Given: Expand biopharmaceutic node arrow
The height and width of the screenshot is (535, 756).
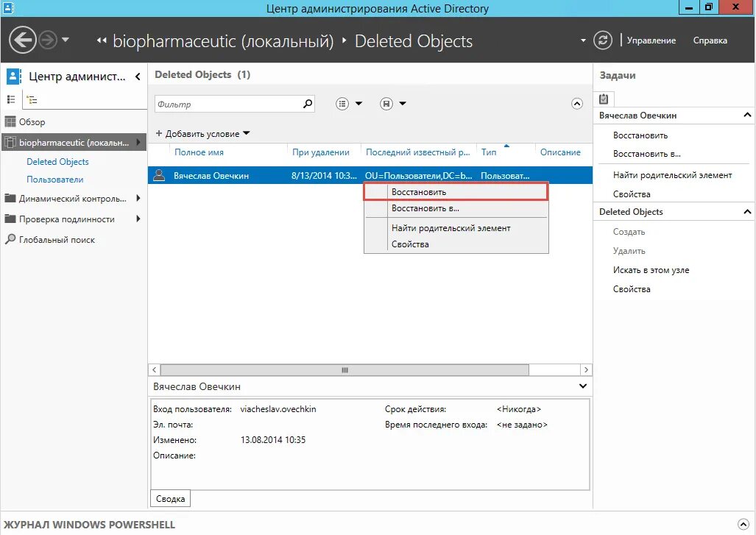Looking at the screenshot, I should 138,142.
